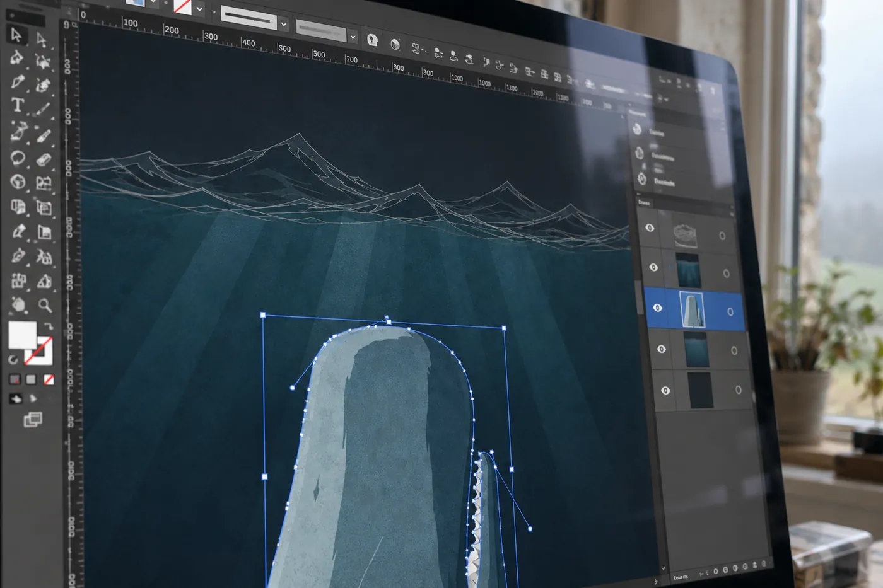Click the chevron at the layers panel bottom
The image size is (883, 588).
664,569
